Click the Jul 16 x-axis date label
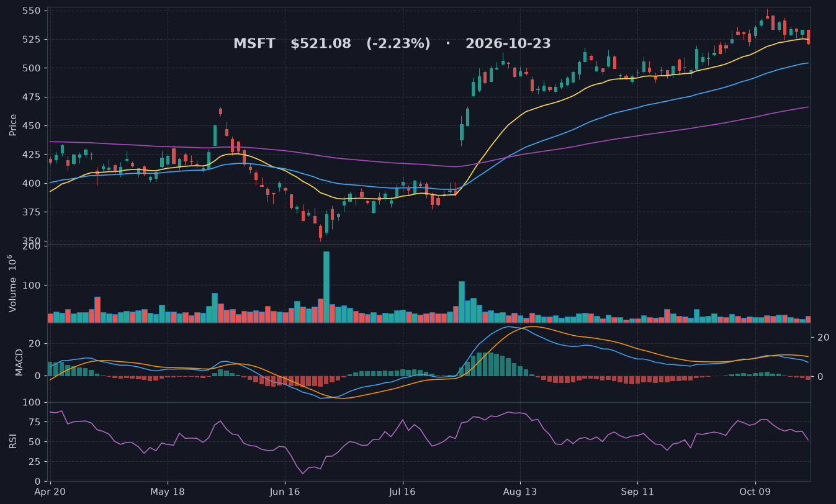 point(402,492)
